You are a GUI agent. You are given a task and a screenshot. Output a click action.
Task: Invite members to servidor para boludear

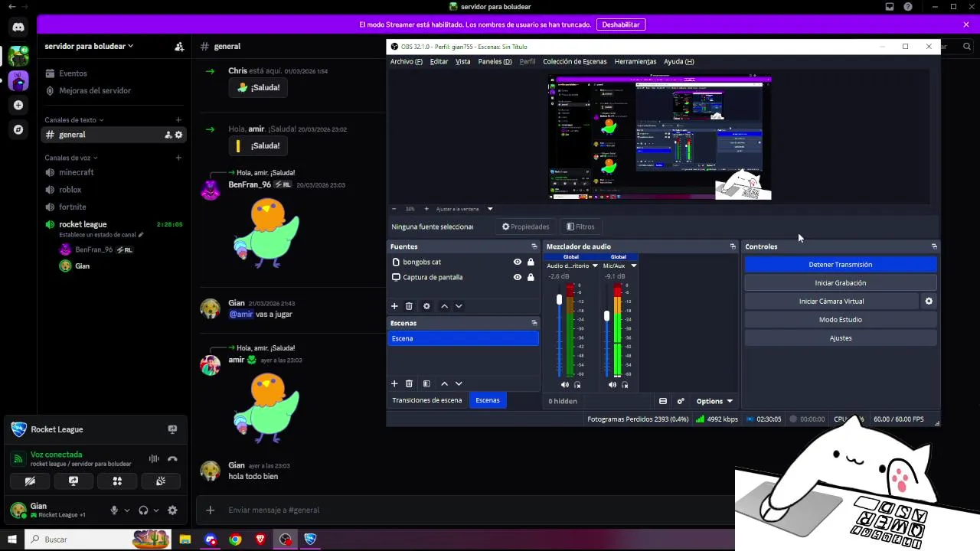click(179, 47)
